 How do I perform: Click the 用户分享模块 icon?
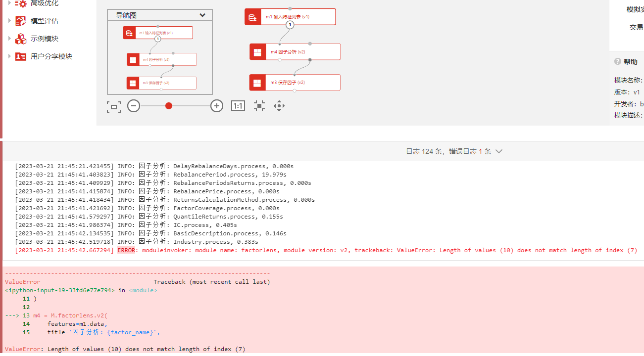[20, 56]
